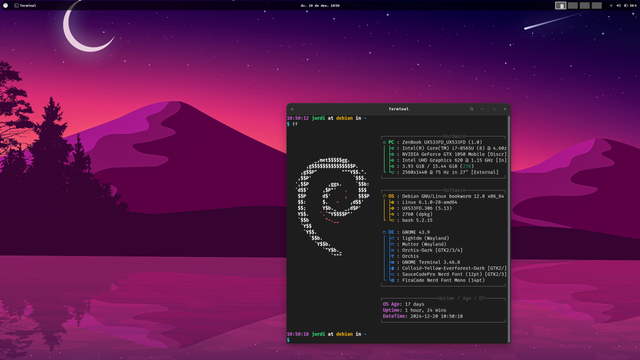The width and height of the screenshot is (640, 360).
Task: Click the terminal vertical scrollbar
Action: click(509, 229)
